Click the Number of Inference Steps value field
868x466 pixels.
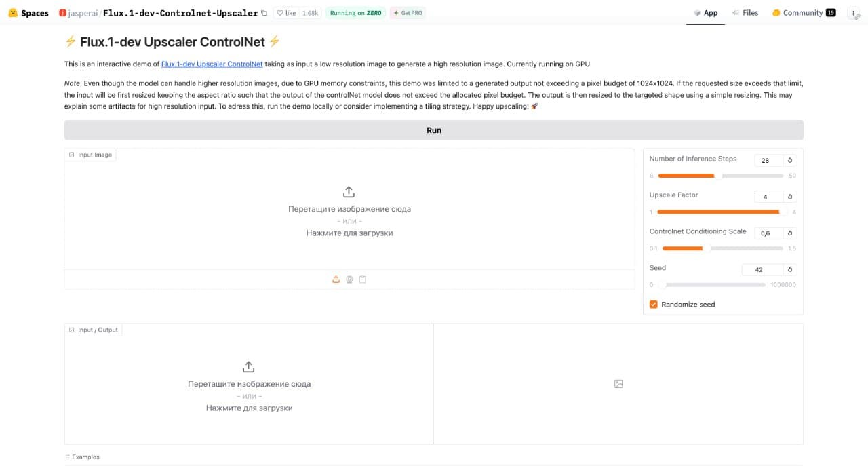[x=768, y=161]
